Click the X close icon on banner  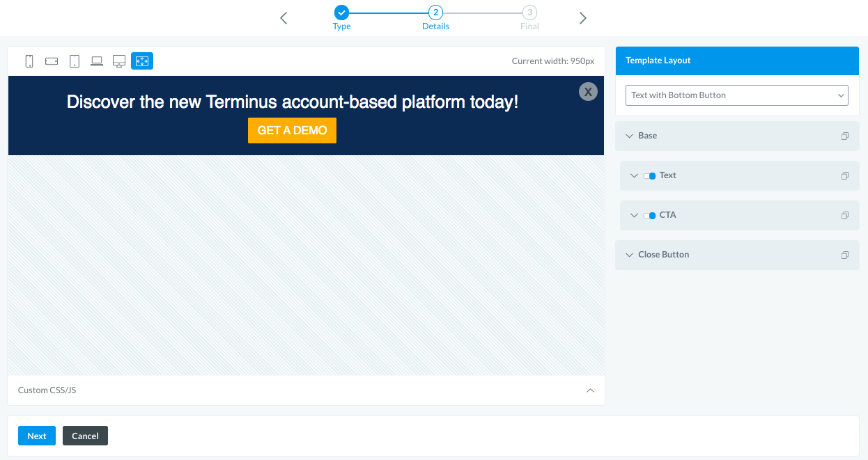coord(588,91)
